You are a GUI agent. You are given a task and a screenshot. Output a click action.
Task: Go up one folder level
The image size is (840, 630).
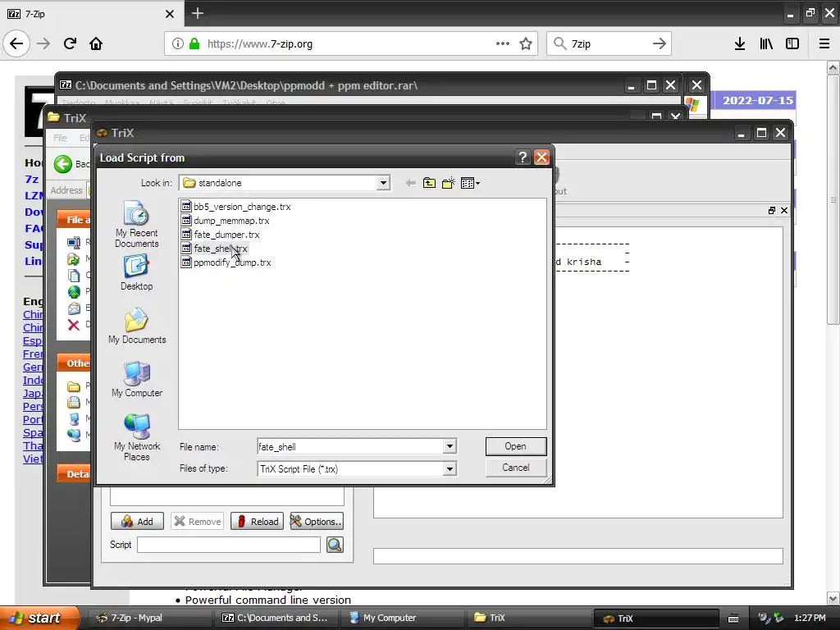(429, 183)
